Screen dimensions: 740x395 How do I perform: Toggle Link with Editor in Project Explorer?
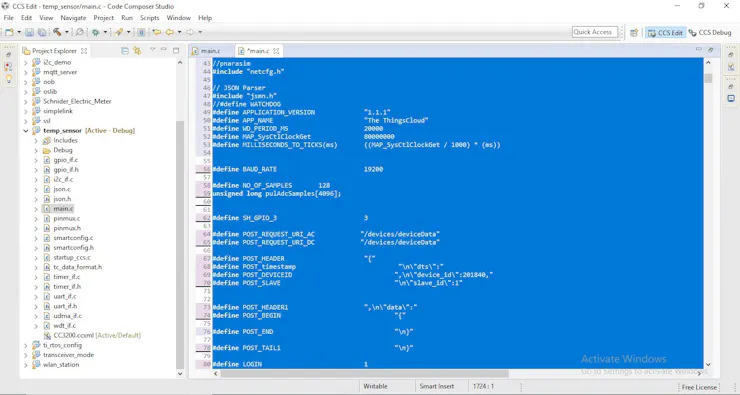(x=137, y=50)
